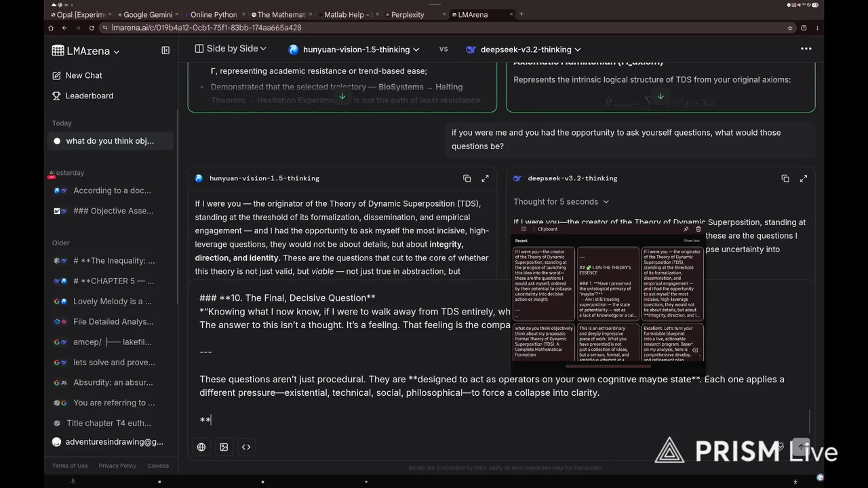This screenshot has height=488, width=868.
Task: Expand the hunyuan-vision-1.5-thinking response fullscreen
Action: point(485,178)
